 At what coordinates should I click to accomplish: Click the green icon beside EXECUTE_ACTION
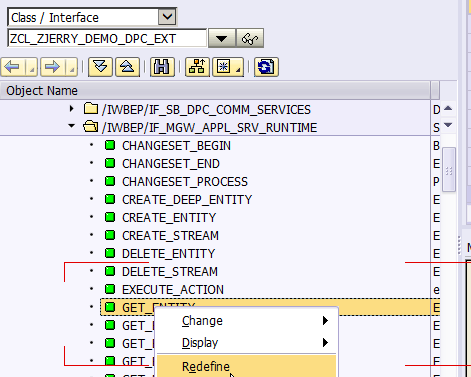coord(110,289)
